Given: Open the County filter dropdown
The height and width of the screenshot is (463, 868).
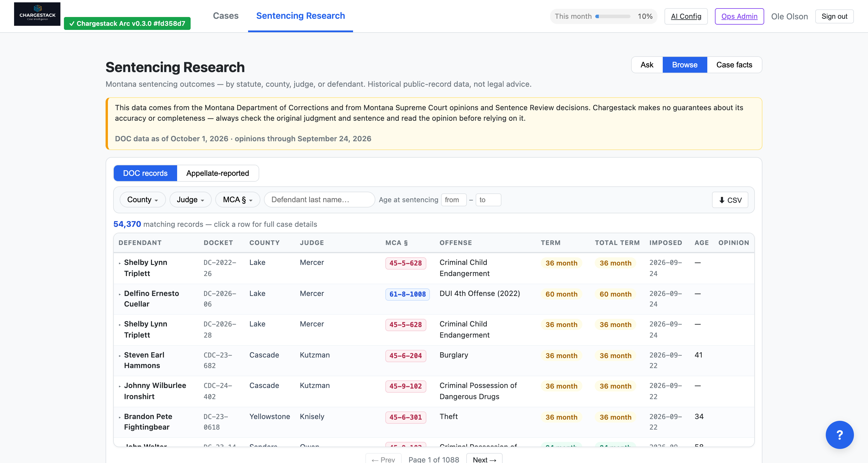Looking at the screenshot, I should [143, 200].
